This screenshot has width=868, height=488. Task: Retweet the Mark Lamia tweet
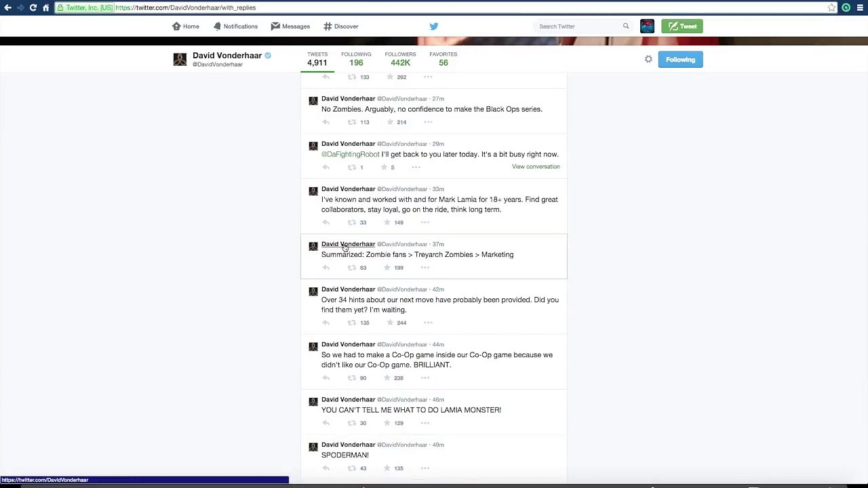click(x=351, y=222)
